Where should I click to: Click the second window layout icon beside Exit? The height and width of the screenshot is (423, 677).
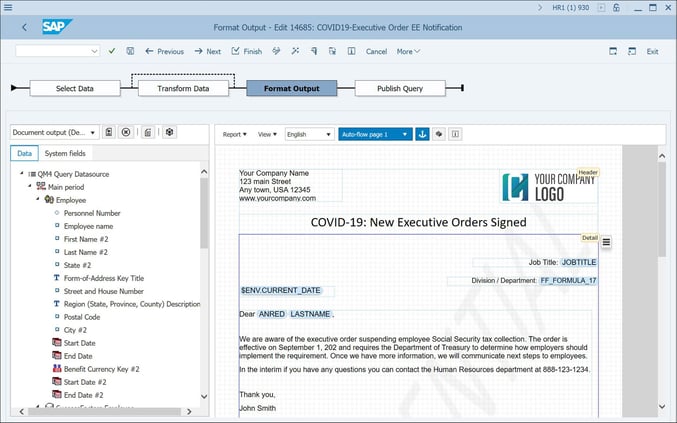click(632, 51)
